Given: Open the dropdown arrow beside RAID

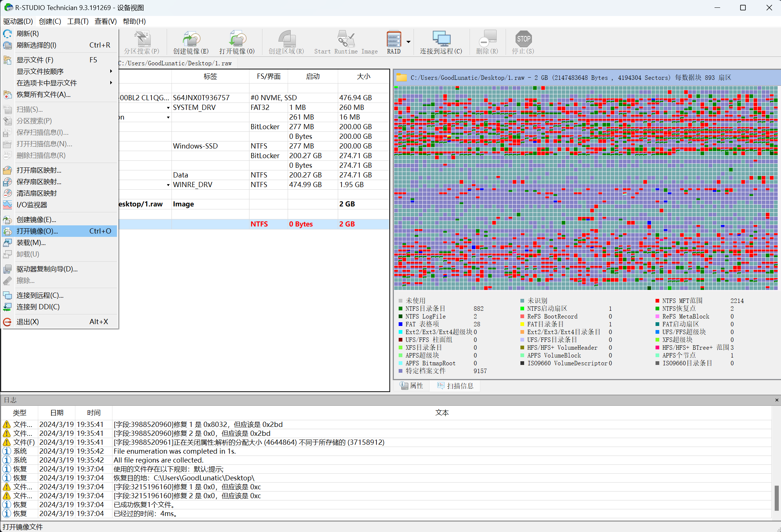Looking at the screenshot, I should pyautogui.click(x=408, y=42).
